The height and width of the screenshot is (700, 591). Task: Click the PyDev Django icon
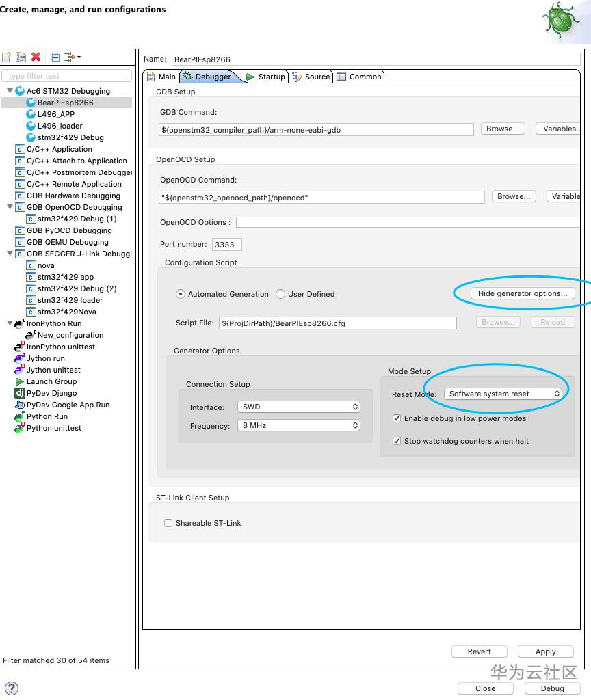20,393
